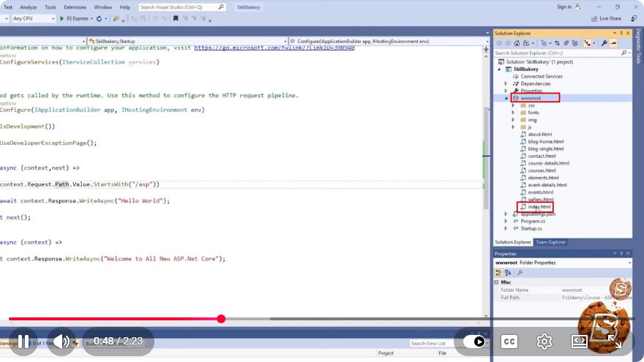Expand the Dependencies node
The height and width of the screenshot is (362, 644).
[x=506, y=83]
